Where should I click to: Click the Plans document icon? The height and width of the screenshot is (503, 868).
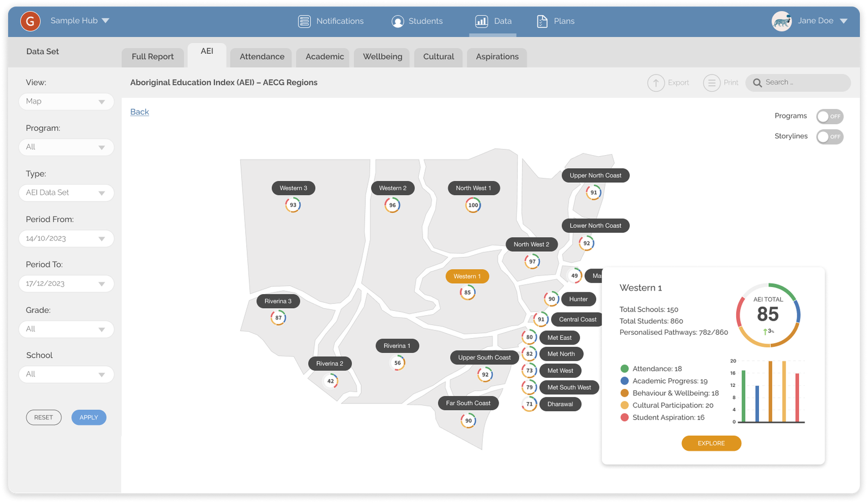542,21
